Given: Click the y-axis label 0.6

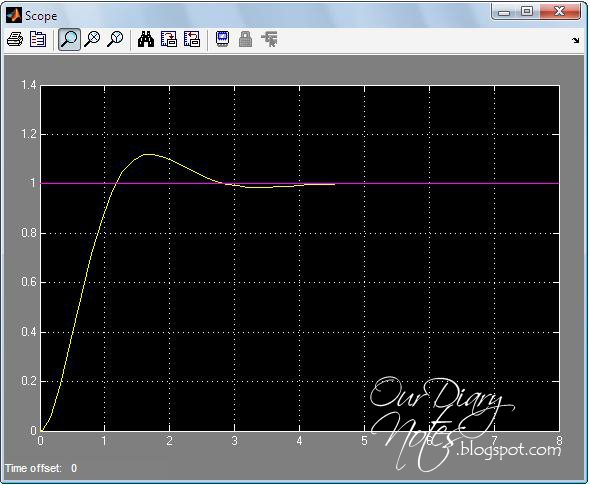Looking at the screenshot, I should 29,282.
